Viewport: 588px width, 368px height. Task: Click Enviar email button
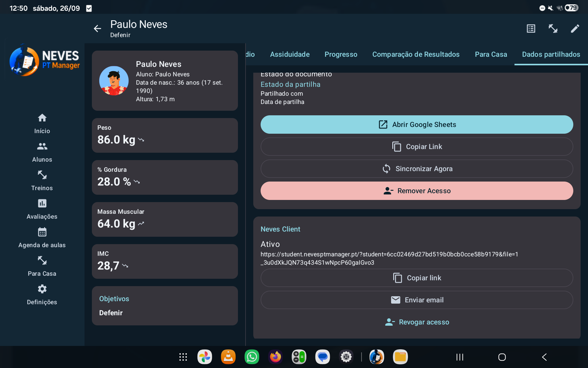coord(417,300)
